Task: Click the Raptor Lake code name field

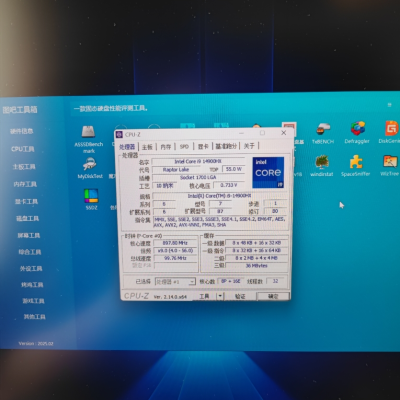Action: click(176, 170)
